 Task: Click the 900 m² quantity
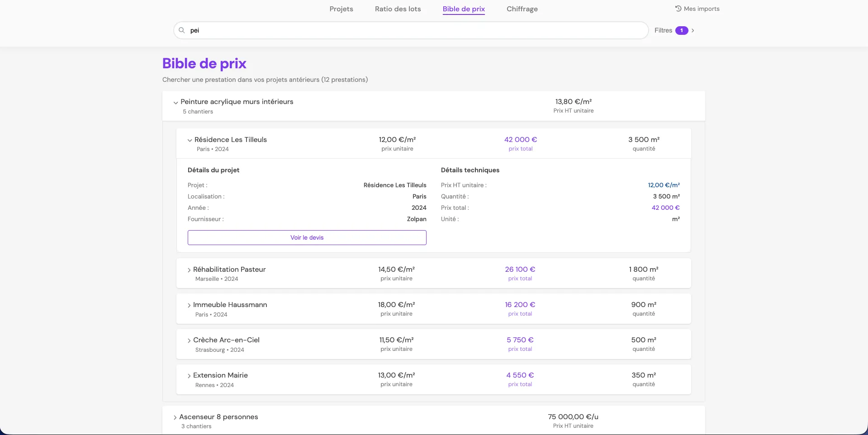[x=644, y=305]
